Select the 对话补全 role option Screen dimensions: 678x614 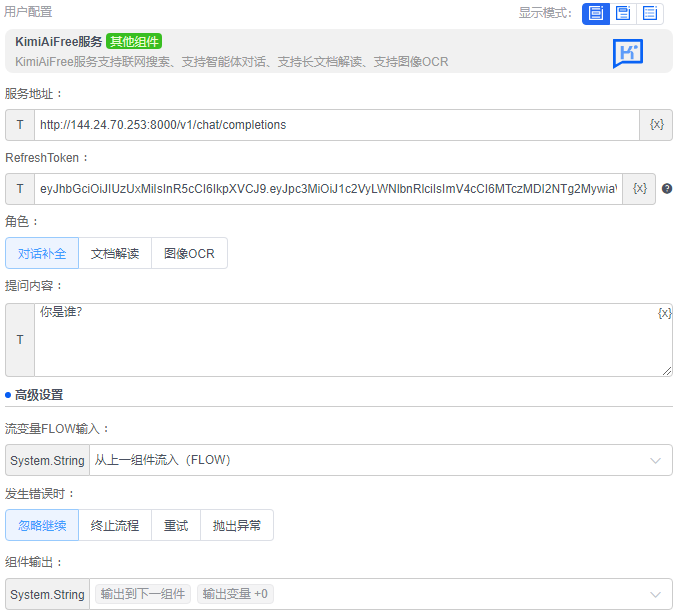pyautogui.click(x=42, y=254)
